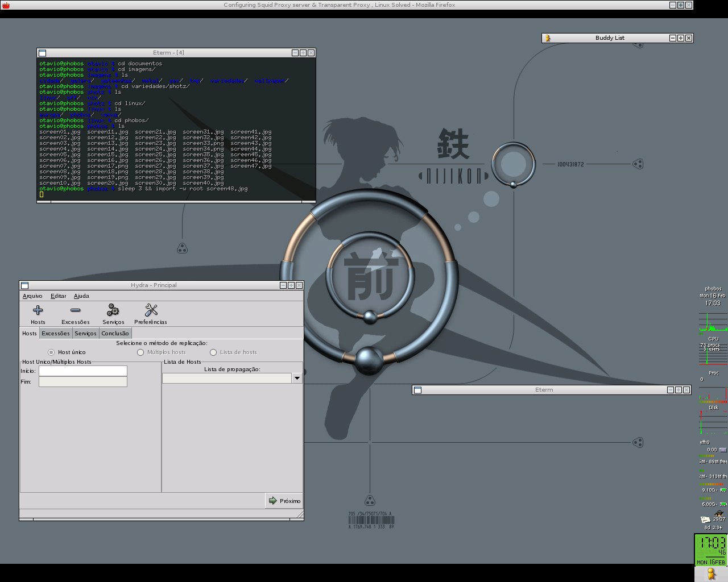728x582 pixels.
Task: Select the Múltiplos hosts radio button
Action: click(x=140, y=352)
